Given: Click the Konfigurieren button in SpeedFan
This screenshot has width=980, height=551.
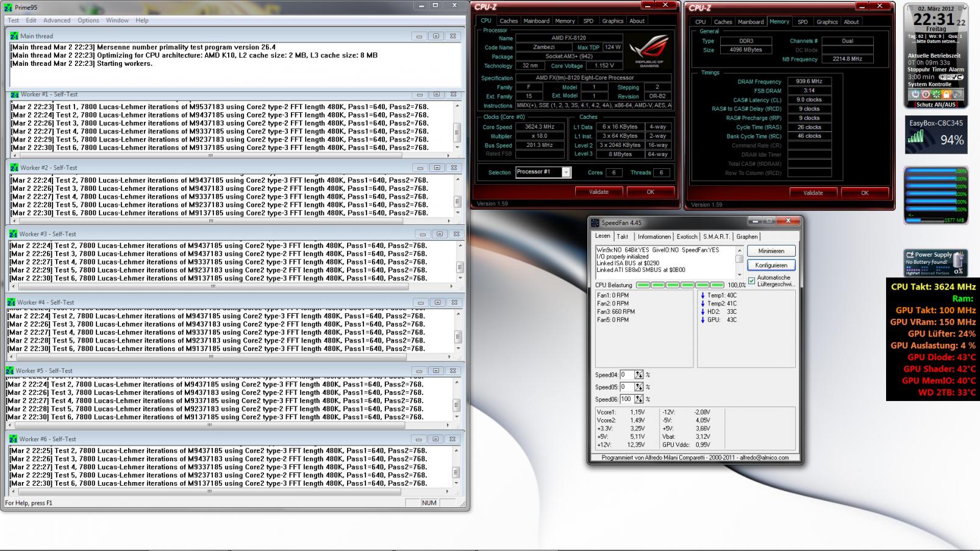Looking at the screenshot, I should pos(771,265).
